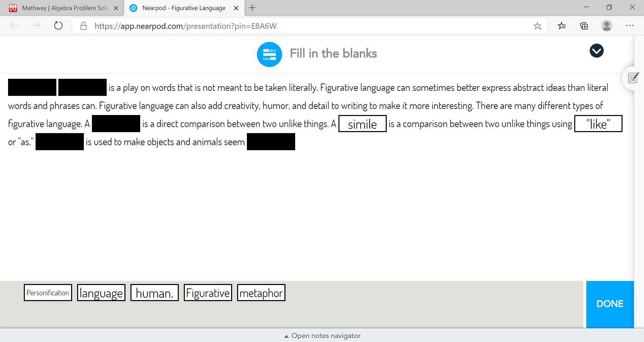This screenshot has height=342, width=644.
Task: Click the site lock security icon
Action: pos(84,26)
